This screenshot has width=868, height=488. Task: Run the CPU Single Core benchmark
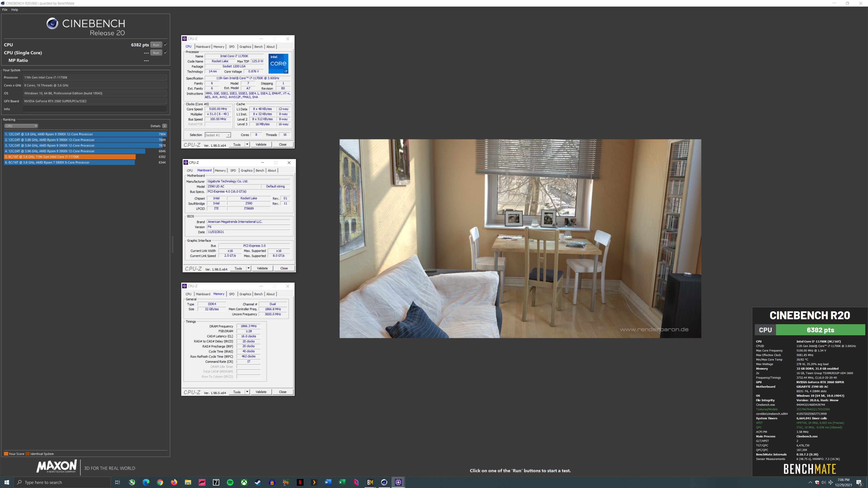(x=156, y=53)
